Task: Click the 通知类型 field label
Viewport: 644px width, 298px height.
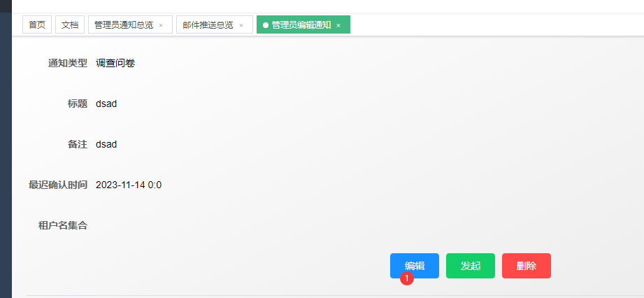Action: point(67,63)
